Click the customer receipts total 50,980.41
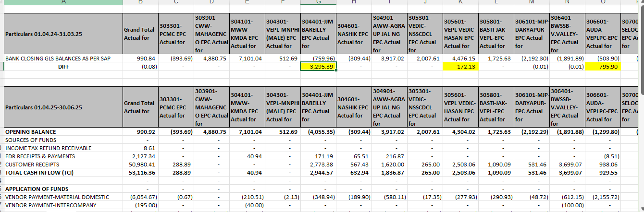This screenshot has height=212, width=644. (138, 165)
